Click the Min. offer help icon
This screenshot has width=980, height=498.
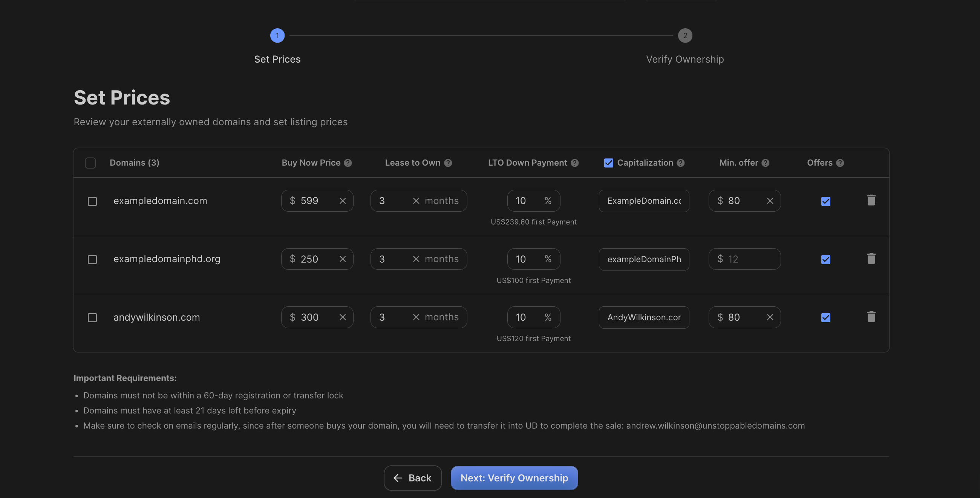[766, 163]
